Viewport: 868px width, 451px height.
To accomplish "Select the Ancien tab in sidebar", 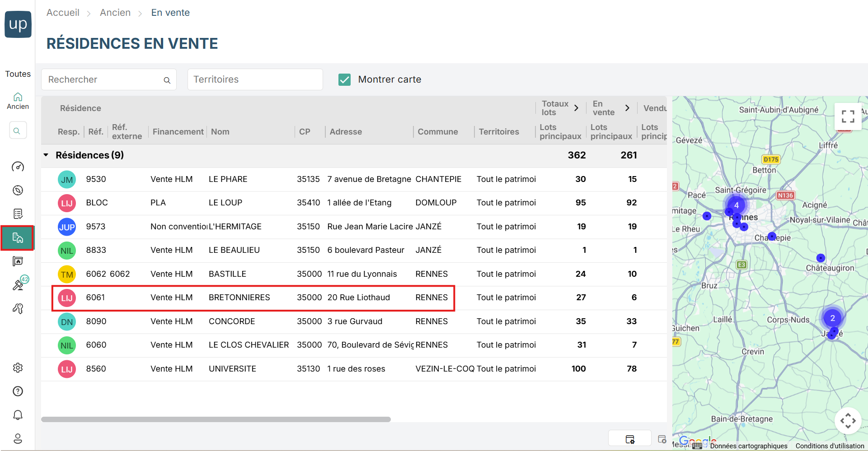I will click(18, 101).
